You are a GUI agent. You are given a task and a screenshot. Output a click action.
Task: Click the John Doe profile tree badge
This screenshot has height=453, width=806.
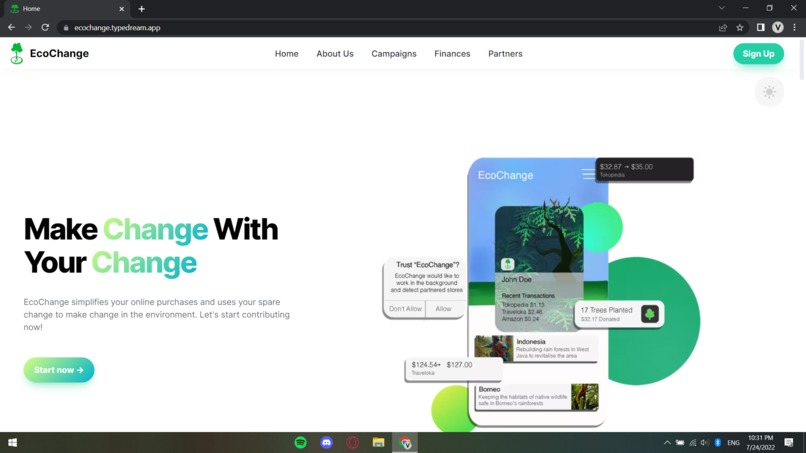click(x=507, y=264)
